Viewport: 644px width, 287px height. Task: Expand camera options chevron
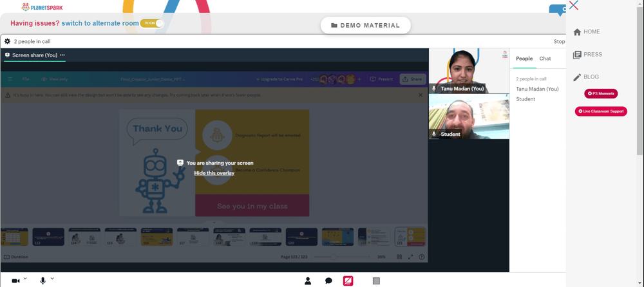(x=25, y=279)
